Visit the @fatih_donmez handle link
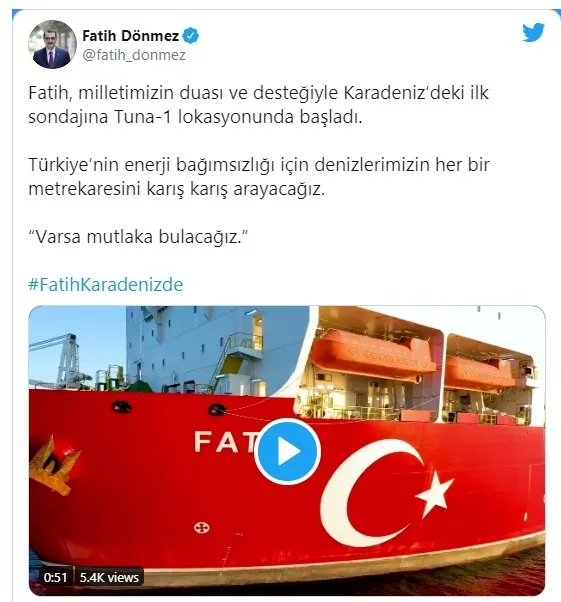The image size is (561, 602). pos(134,55)
